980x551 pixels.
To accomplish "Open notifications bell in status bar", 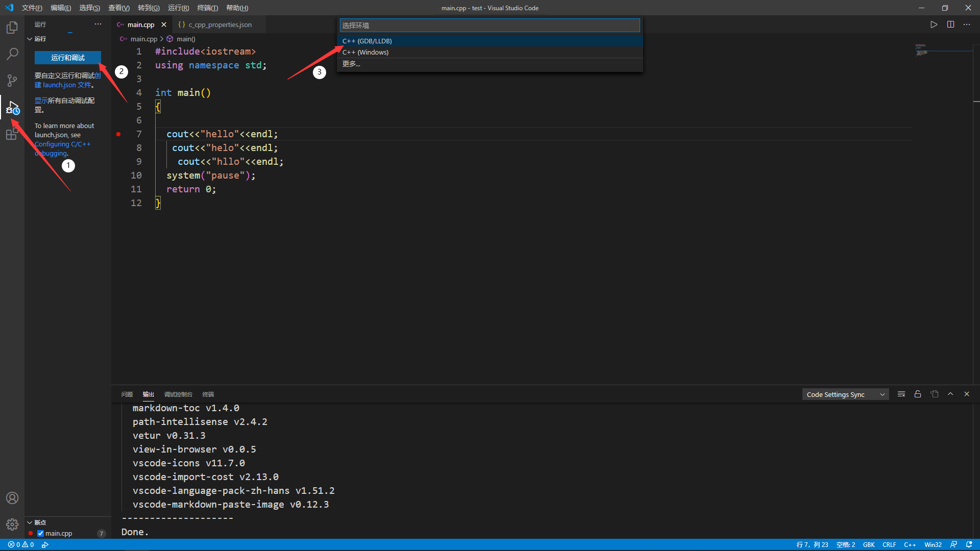I will pos(969,545).
